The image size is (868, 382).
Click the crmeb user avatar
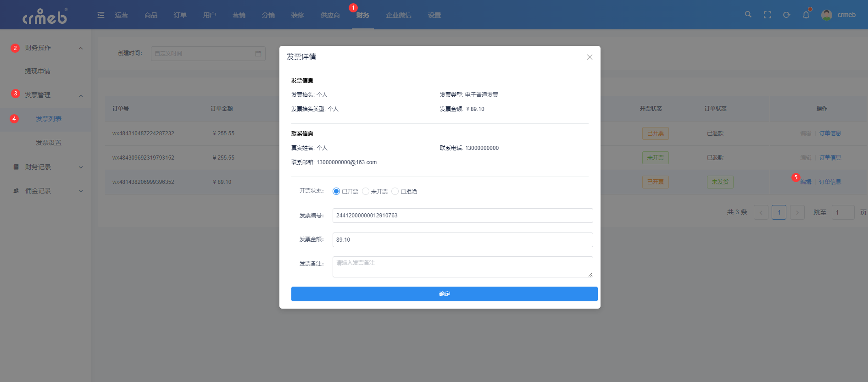coord(827,15)
